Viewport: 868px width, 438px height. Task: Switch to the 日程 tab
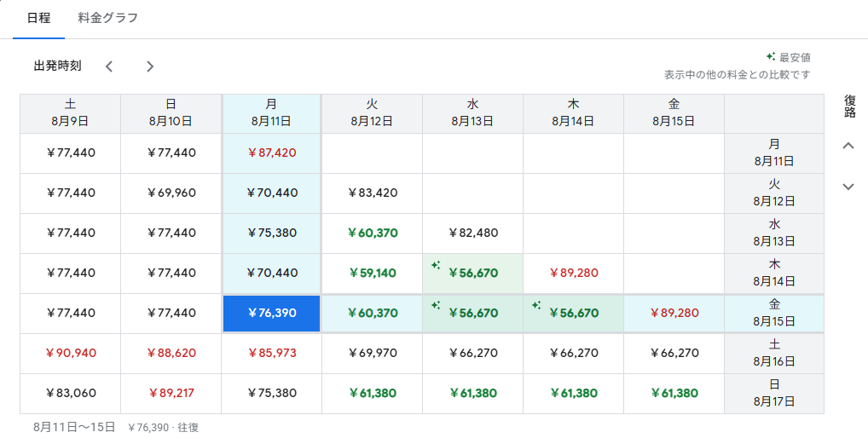pos(38,18)
